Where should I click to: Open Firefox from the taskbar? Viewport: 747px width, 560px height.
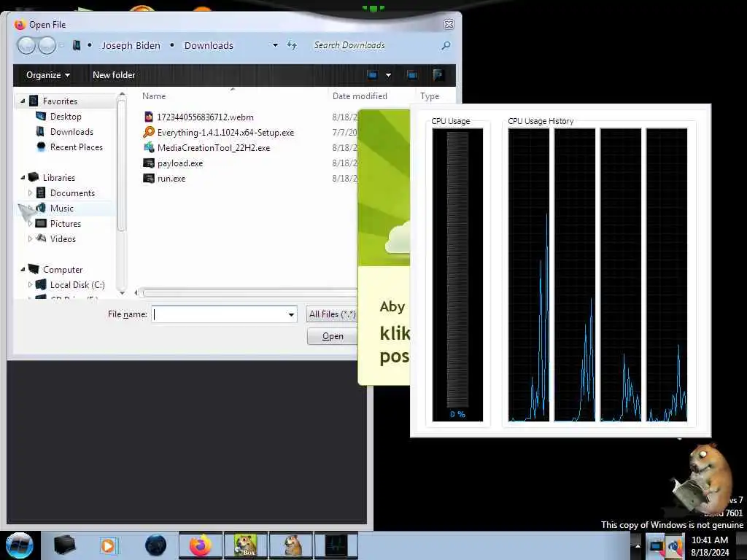pos(201,545)
